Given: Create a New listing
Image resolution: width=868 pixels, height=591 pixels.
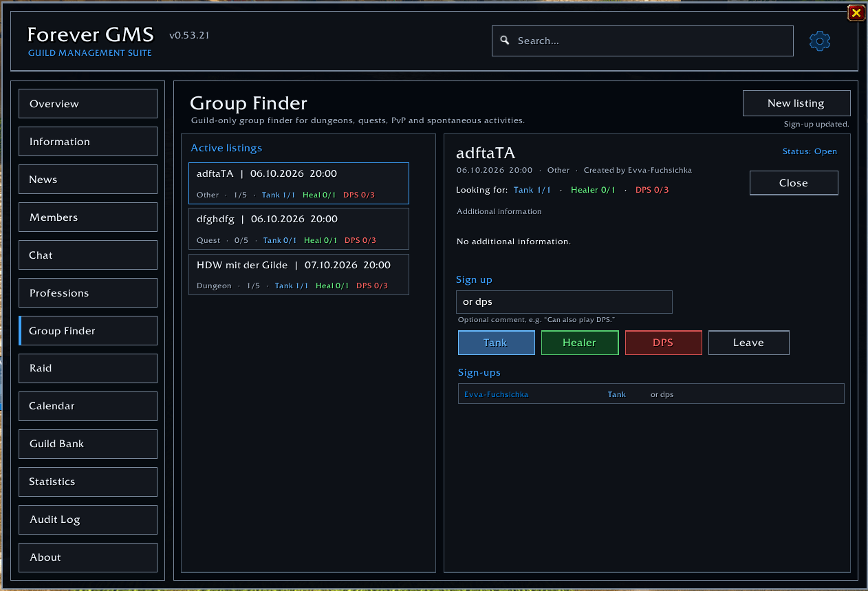Looking at the screenshot, I should point(796,103).
